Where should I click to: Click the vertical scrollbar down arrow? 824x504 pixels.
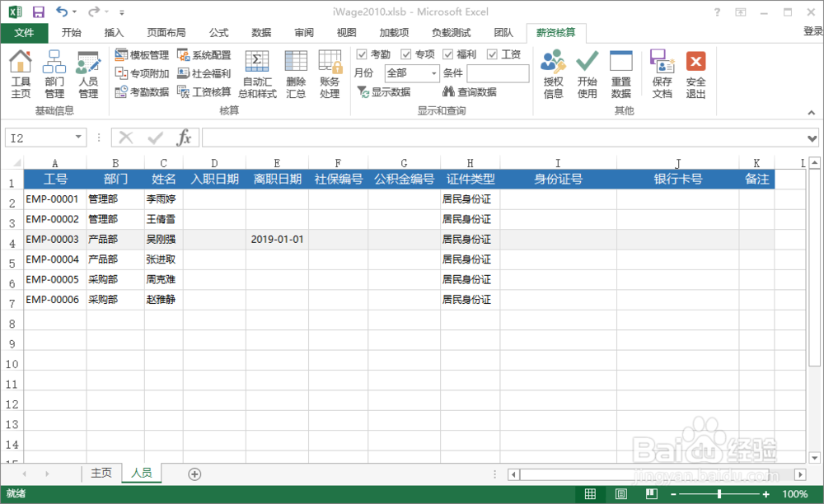[815, 458]
